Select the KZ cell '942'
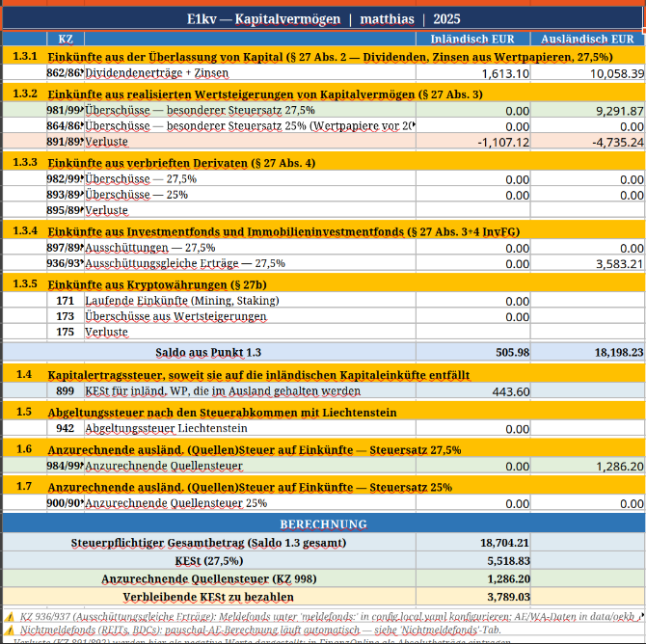 66,428
